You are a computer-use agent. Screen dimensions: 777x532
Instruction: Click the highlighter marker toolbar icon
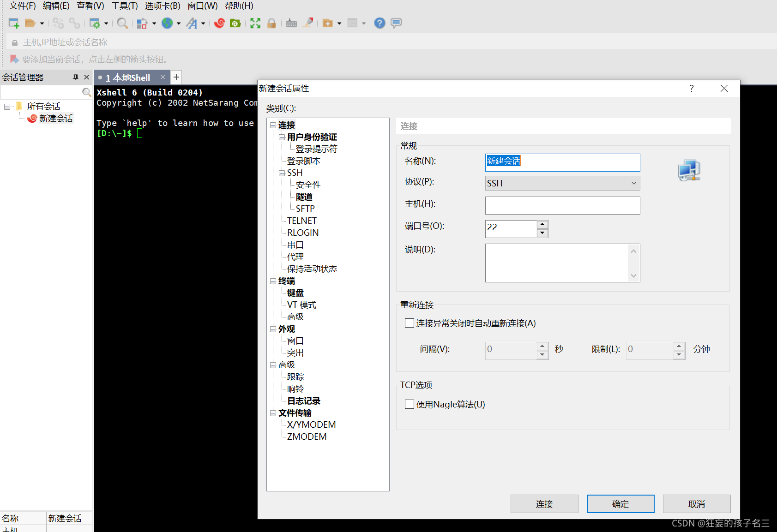click(308, 23)
